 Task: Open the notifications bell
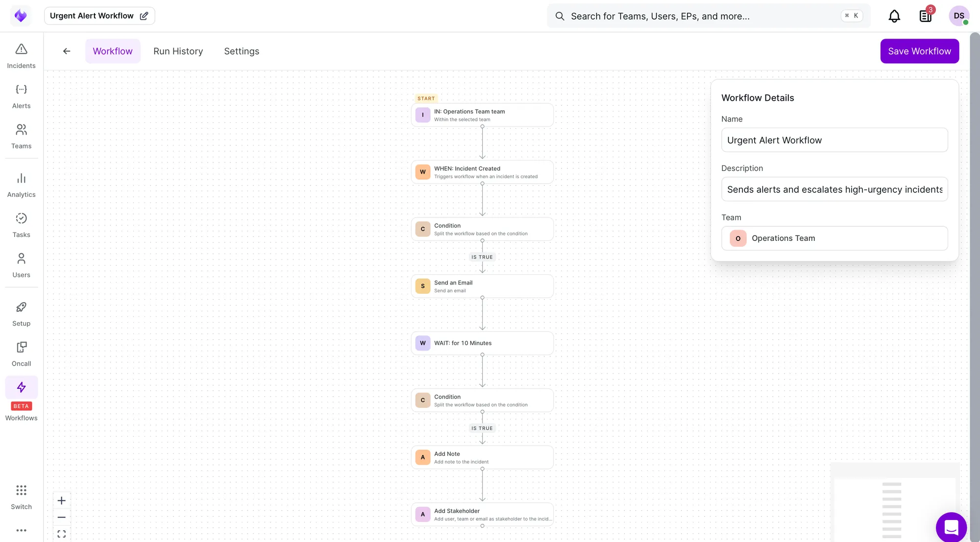[894, 16]
